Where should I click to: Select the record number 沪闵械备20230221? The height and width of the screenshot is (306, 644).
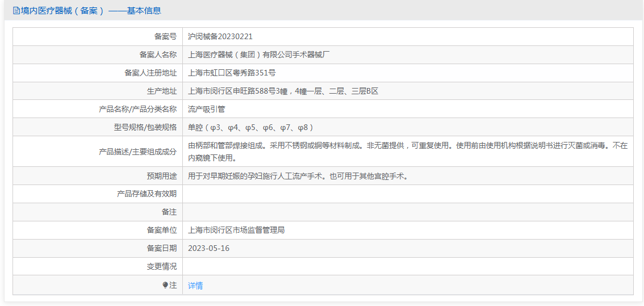tap(220, 36)
